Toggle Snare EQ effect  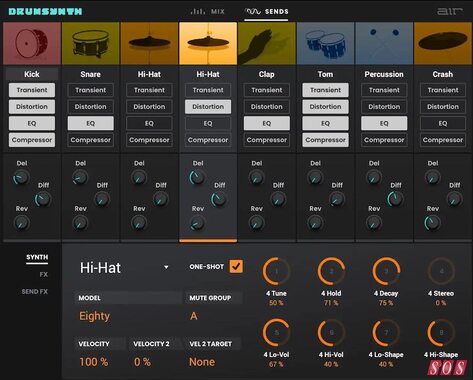(91, 123)
